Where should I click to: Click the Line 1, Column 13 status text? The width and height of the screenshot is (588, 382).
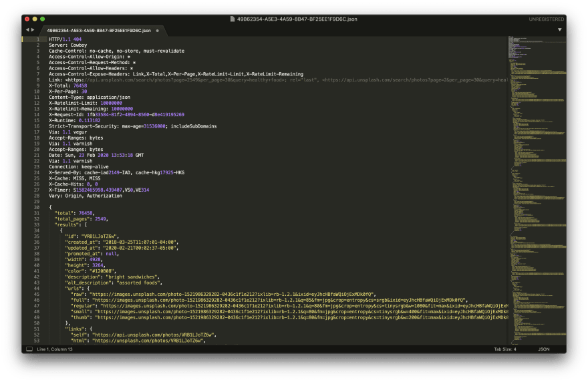[x=55, y=349]
